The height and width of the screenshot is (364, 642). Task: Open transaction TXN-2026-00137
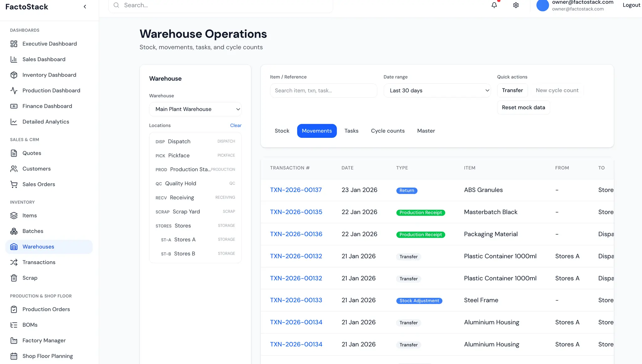(296, 190)
